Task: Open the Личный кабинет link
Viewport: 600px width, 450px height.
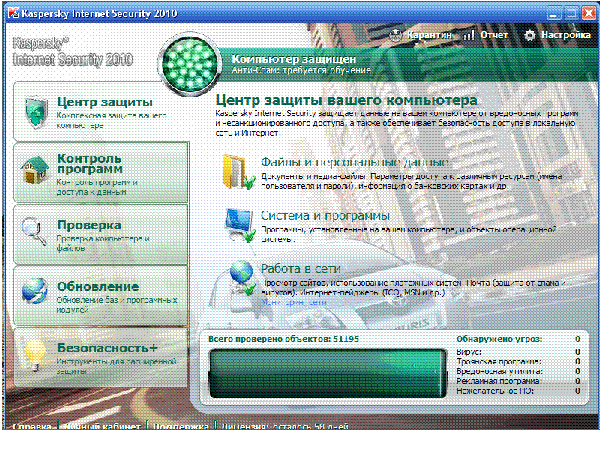Action: click(x=101, y=426)
